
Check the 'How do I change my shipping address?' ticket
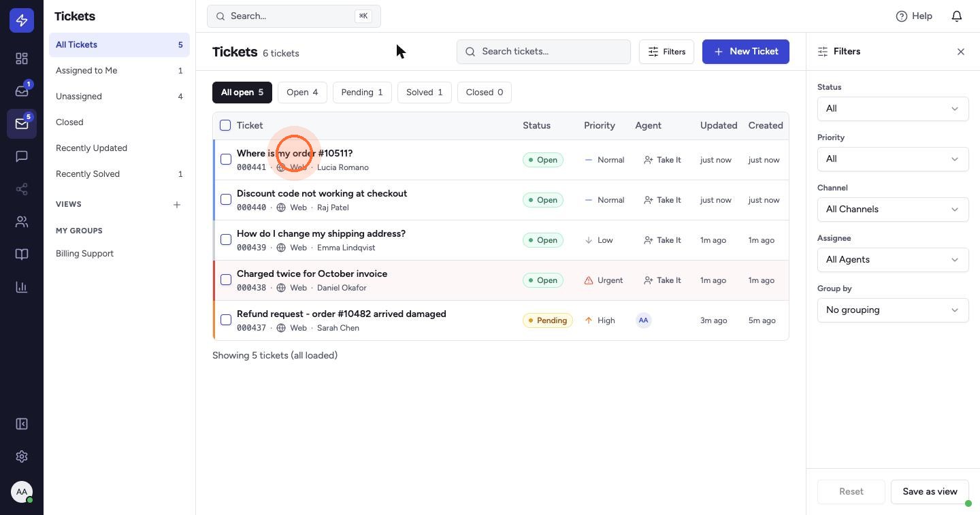[226, 239]
